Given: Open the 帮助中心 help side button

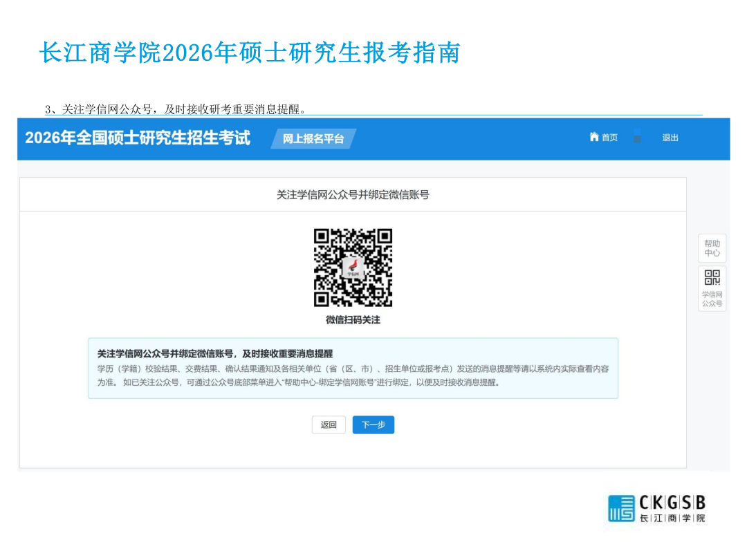Looking at the screenshot, I should pos(712,248).
